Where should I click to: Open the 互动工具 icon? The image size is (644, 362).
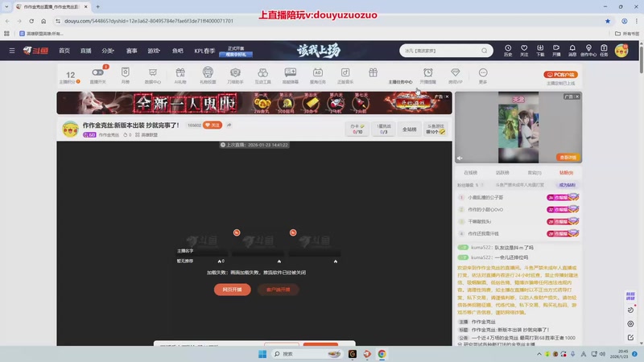pyautogui.click(x=263, y=75)
